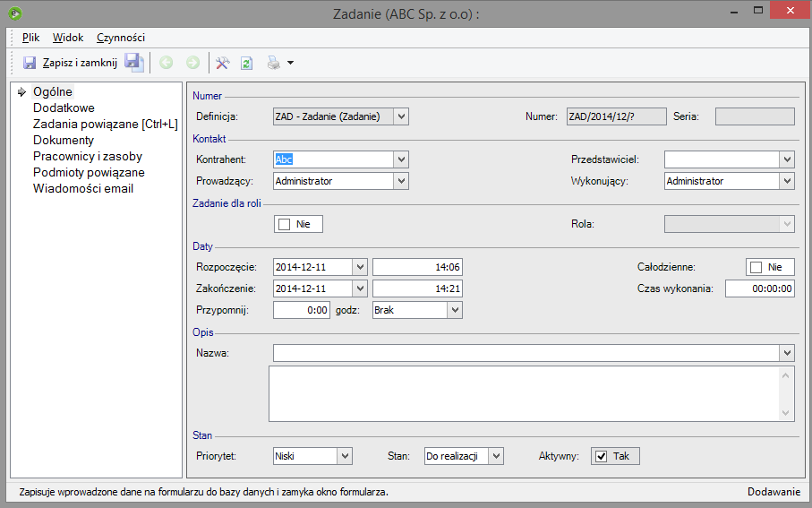The height and width of the screenshot is (508, 812).
Task: Expand the Definicja dropdown
Action: pyautogui.click(x=401, y=116)
